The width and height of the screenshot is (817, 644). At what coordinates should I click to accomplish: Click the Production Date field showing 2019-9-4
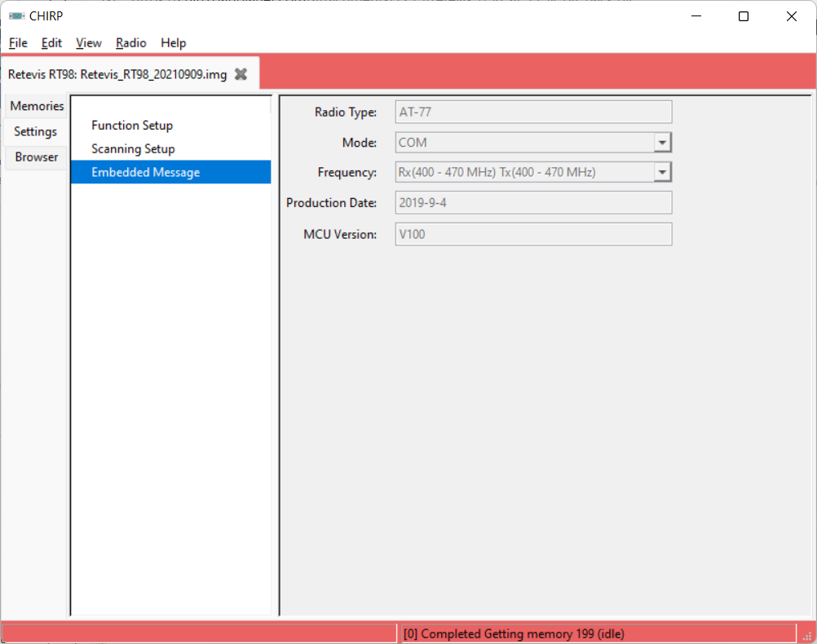tap(533, 203)
